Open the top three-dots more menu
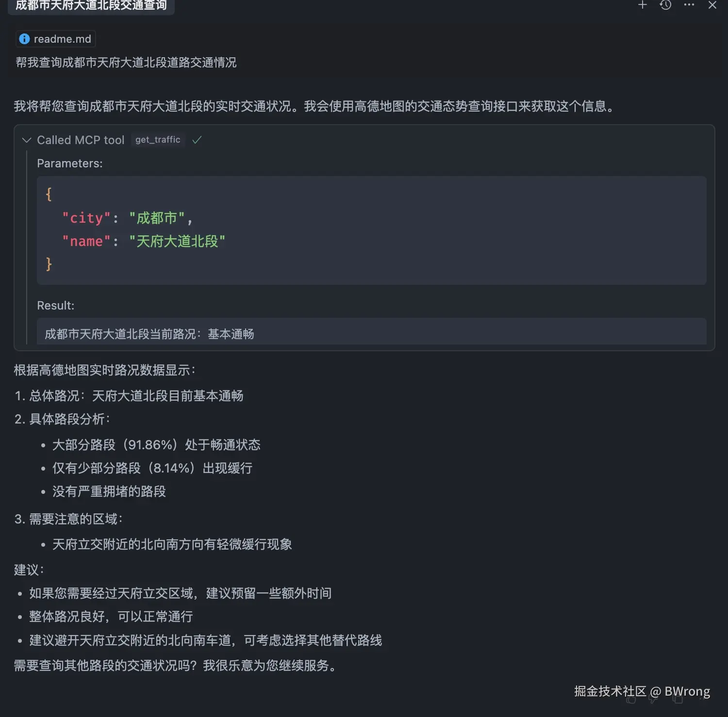Image resolution: width=728 pixels, height=717 pixels. click(689, 5)
